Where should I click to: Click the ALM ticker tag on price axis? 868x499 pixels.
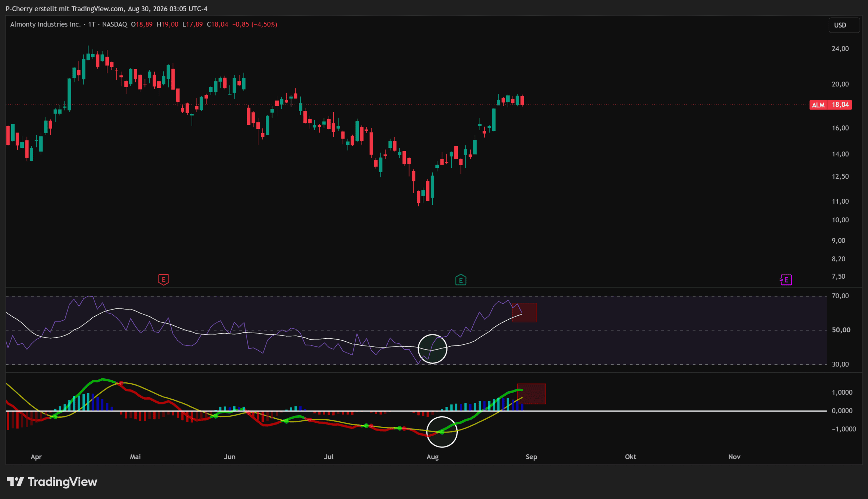click(x=818, y=105)
